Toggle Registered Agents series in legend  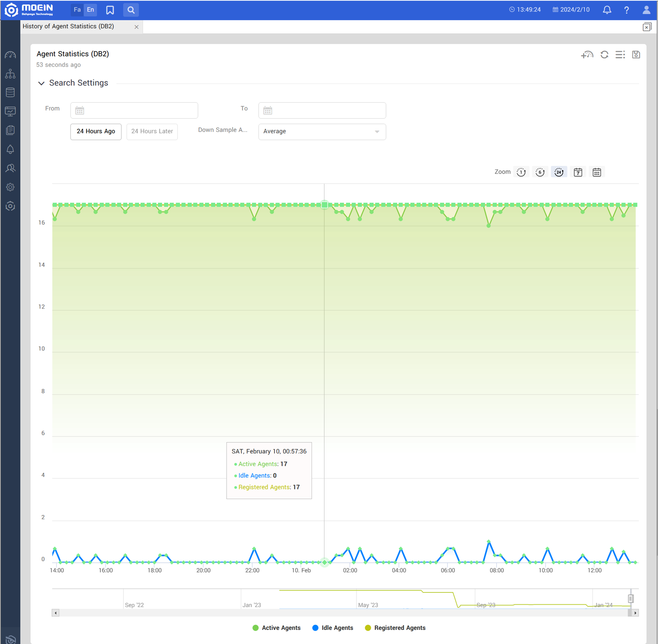(x=395, y=628)
